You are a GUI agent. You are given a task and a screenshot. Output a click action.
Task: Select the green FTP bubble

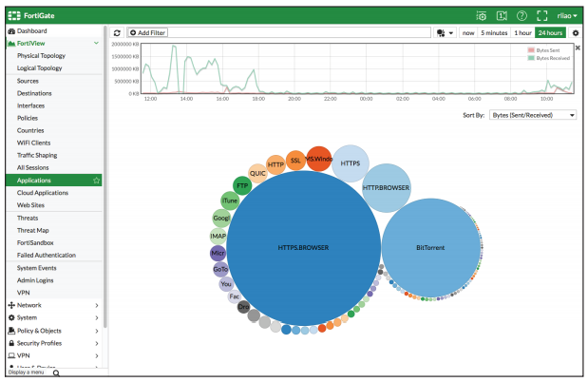(242, 185)
